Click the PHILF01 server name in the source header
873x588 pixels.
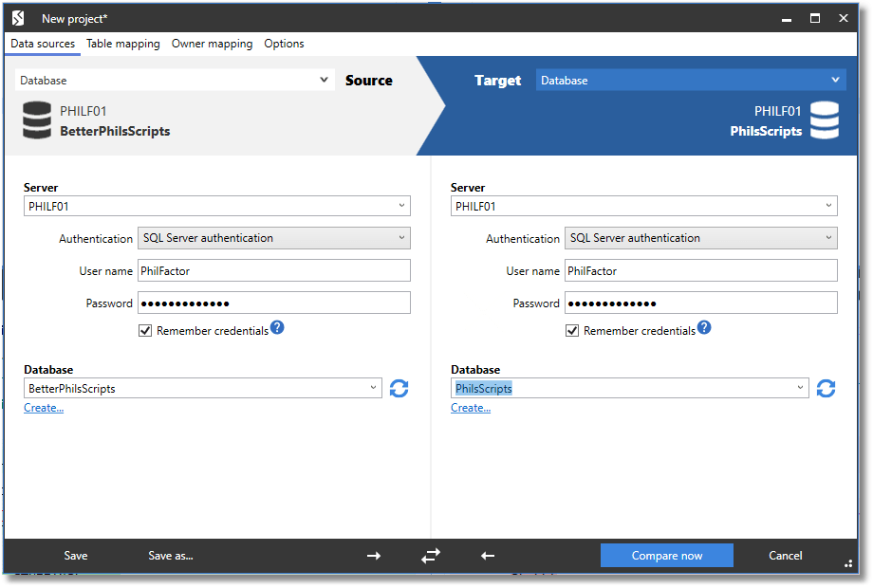(x=83, y=111)
